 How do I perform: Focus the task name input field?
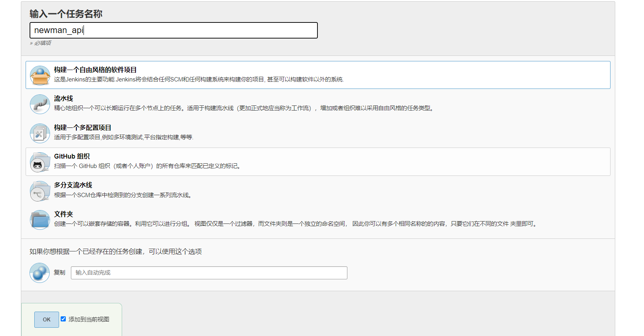[174, 30]
